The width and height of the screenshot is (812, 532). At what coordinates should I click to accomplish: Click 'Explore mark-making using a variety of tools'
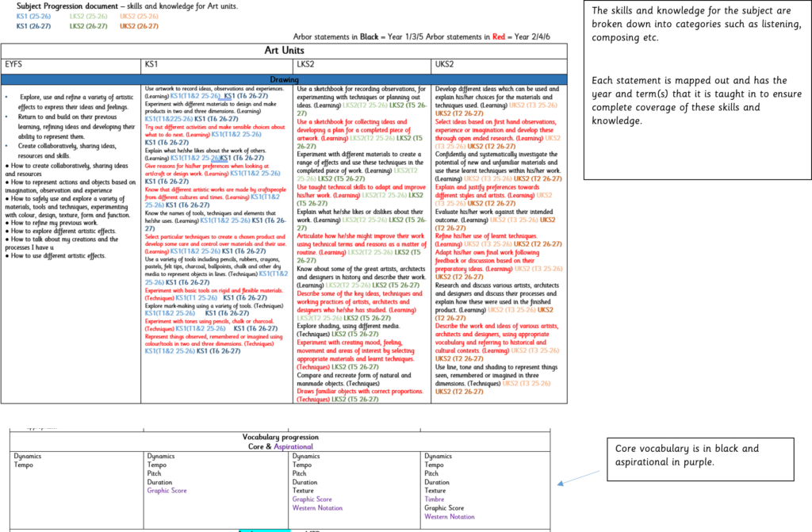click(214, 309)
